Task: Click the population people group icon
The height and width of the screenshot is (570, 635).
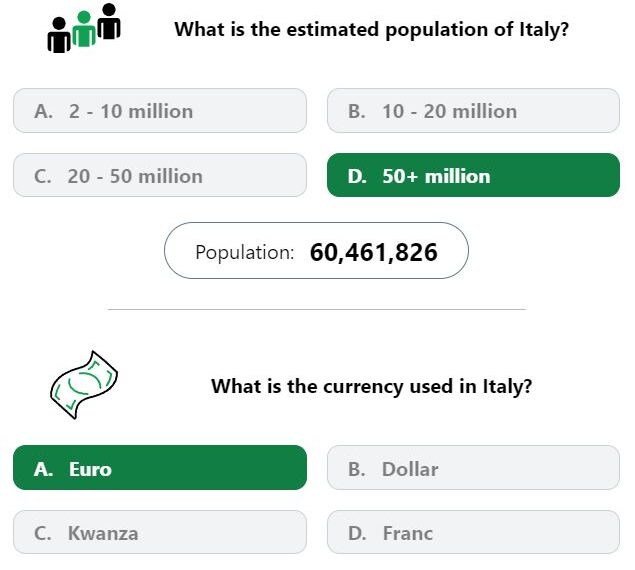Action: pos(84,28)
